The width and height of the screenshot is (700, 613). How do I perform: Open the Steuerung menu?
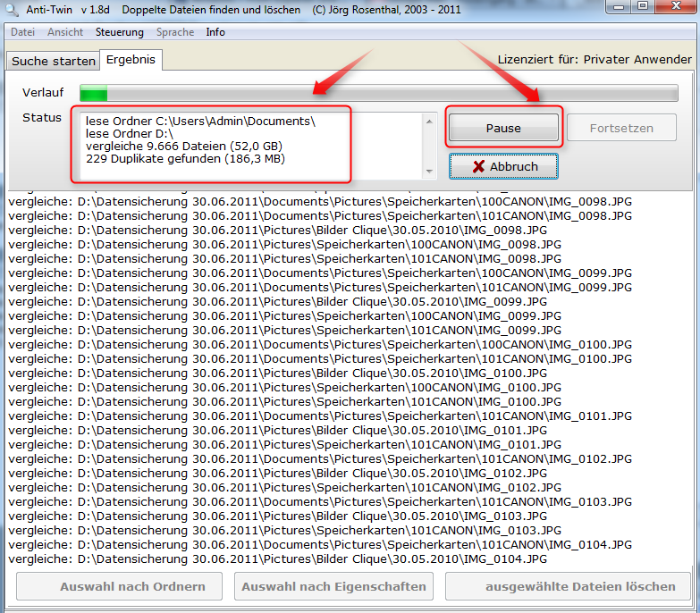[119, 32]
